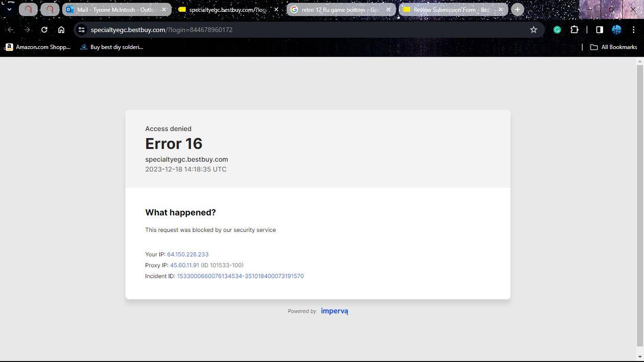This screenshot has width=644, height=362.
Task: Open the Chrome profile avatar
Action: [x=616, y=30]
